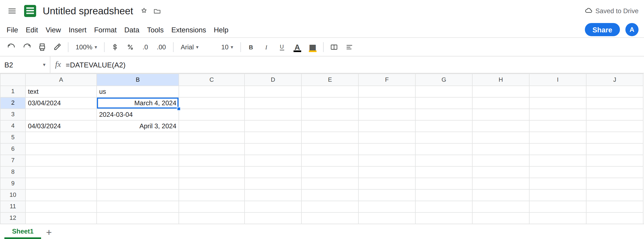
Task: Print the spreadsheet
Action: 42,47
